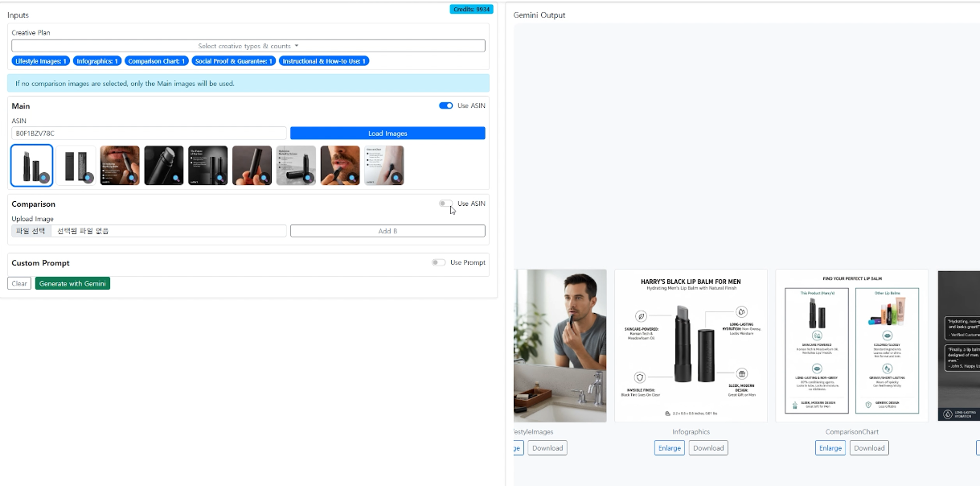980x486 pixels.
Task: Click the blue comparison images info notice
Action: (248, 83)
